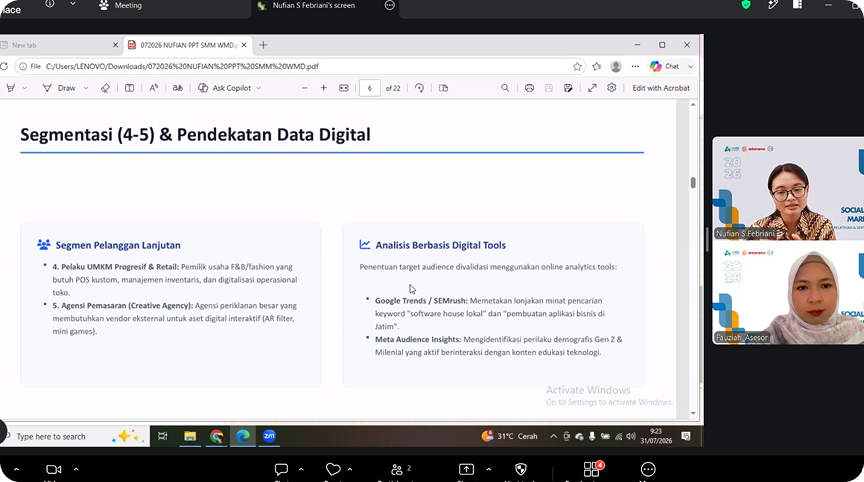The width and height of the screenshot is (864, 482).
Task: Click weather widget 31°C Cerah
Action: coord(510,436)
